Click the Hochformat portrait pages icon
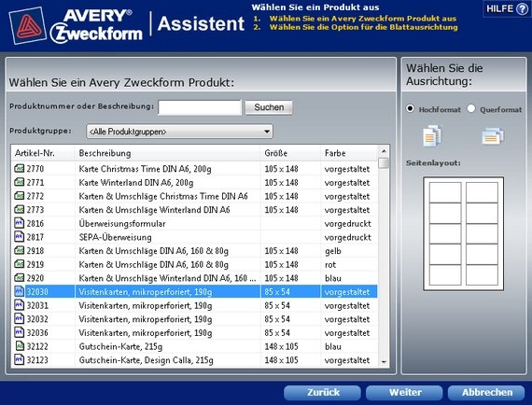The width and height of the screenshot is (532, 405). [432, 135]
